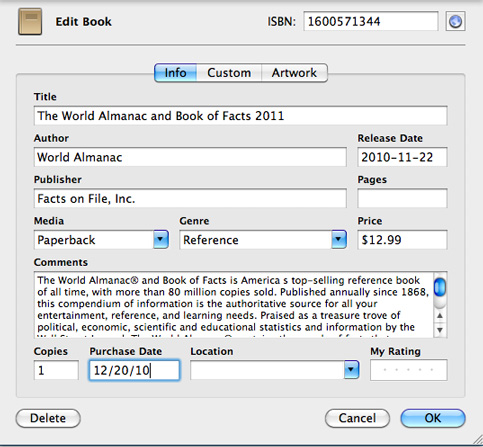The image size is (483, 447).
Task: Click the book icon next to Edit Book
Action: click(x=30, y=22)
